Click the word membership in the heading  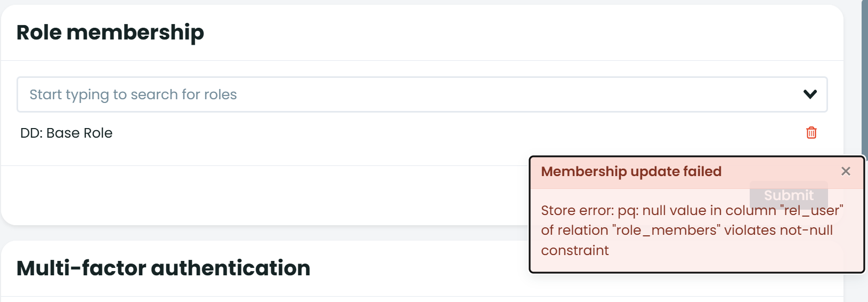(x=135, y=33)
